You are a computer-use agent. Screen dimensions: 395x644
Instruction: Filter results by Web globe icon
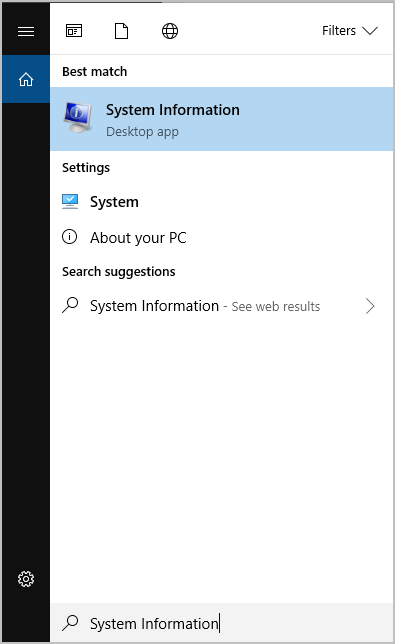170,31
